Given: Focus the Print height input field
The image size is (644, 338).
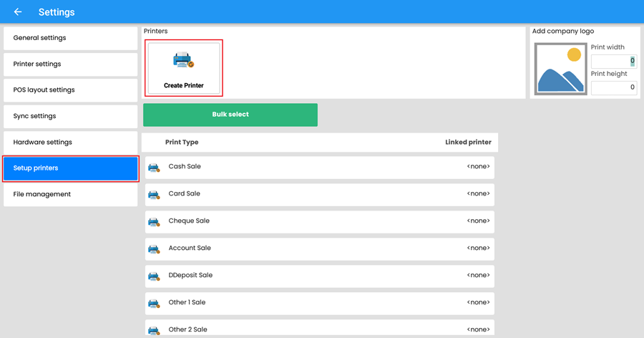Looking at the screenshot, I should [613, 87].
